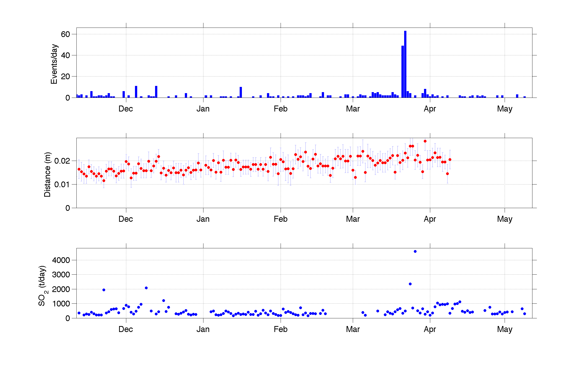Click 'Feb' label under the Events/day plot
Screen dimensions: 588x368
pyautogui.click(x=281, y=109)
